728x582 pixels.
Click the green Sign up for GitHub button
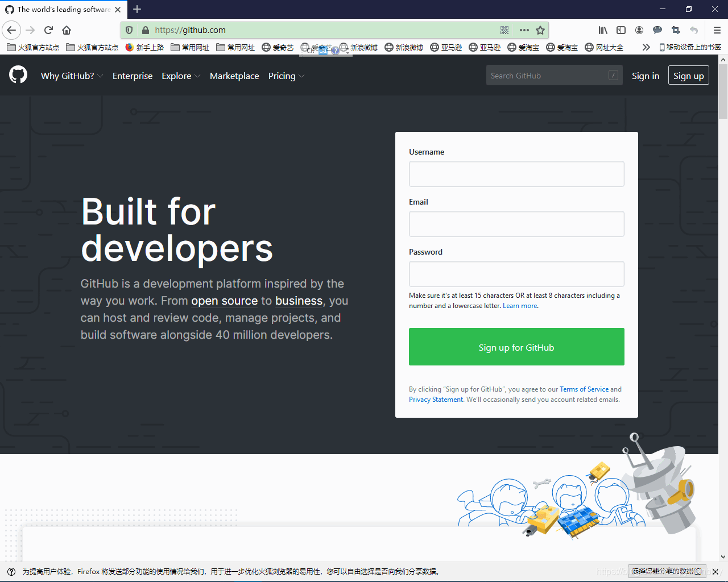pos(516,347)
